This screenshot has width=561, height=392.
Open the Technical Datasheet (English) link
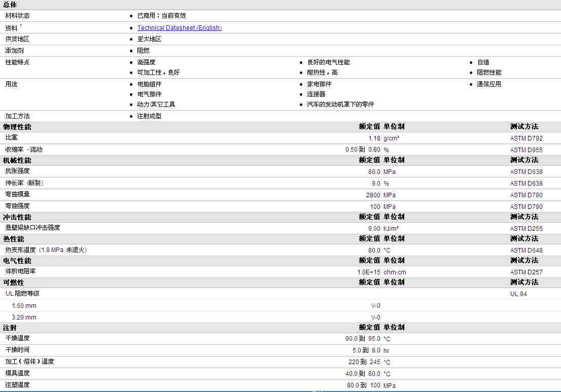click(179, 28)
